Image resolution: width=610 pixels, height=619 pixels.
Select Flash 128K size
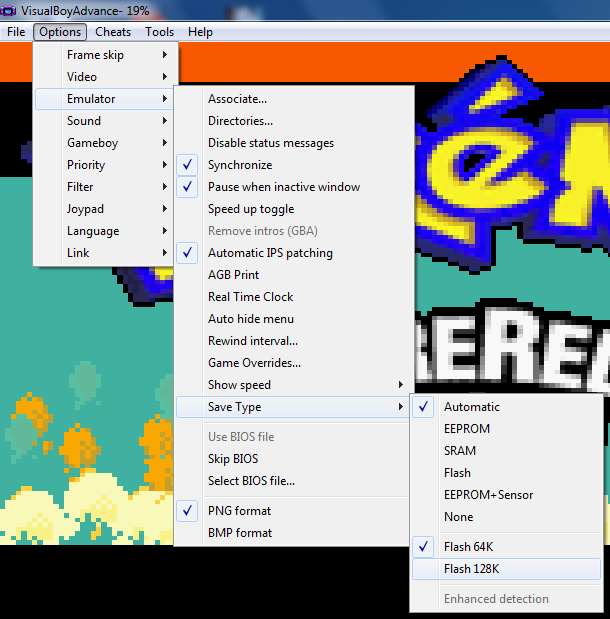click(x=507, y=569)
